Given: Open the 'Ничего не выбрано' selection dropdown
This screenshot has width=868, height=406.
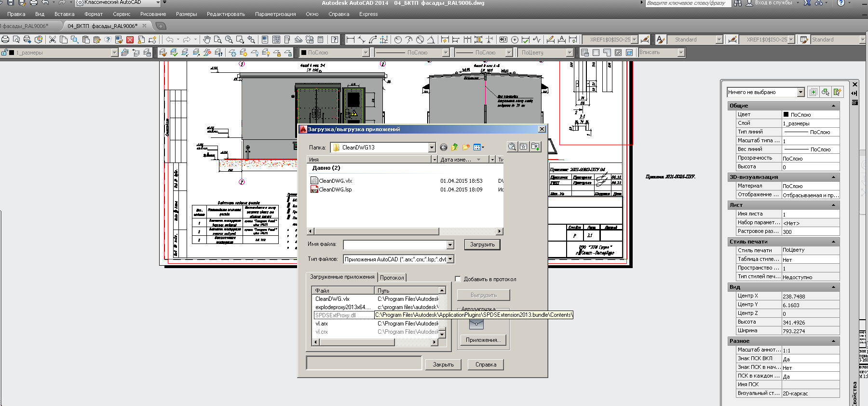Looking at the screenshot, I should pos(800,92).
